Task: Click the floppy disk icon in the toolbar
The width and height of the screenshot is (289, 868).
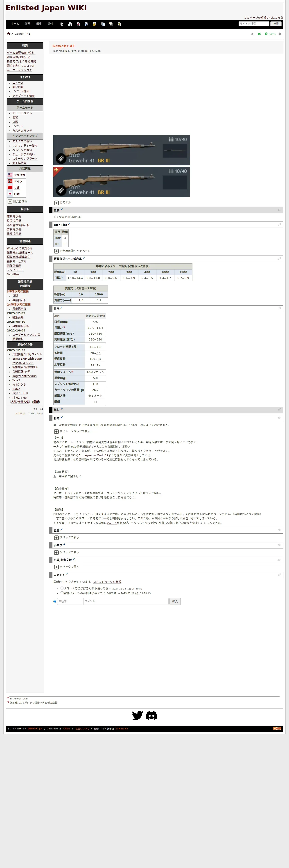Action: (x=86, y=24)
